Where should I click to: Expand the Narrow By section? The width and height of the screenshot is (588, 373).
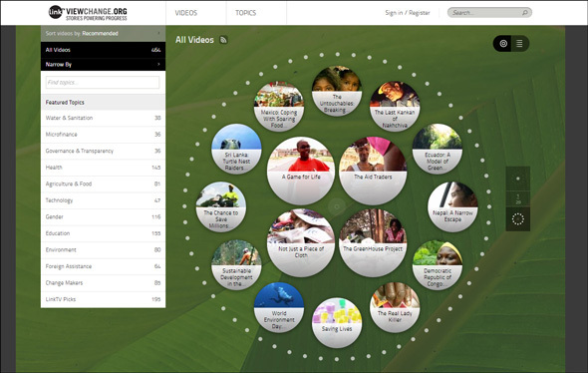click(x=103, y=65)
